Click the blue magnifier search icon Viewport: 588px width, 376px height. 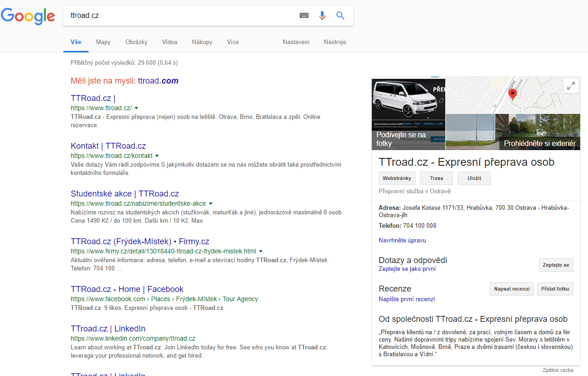[340, 15]
